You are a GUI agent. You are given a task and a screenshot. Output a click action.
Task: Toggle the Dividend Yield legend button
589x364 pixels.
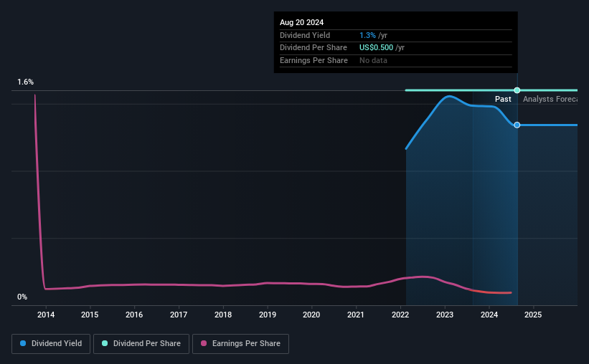pos(51,344)
